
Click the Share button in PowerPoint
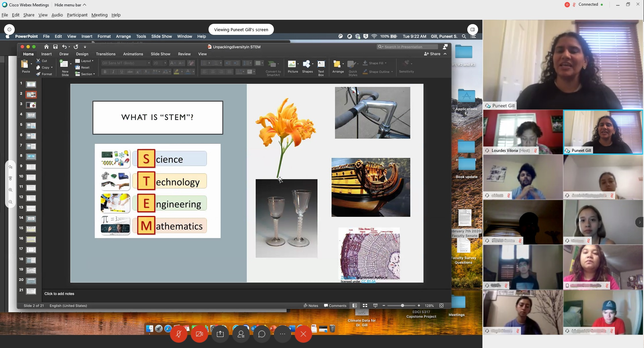(x=432, y=54)
